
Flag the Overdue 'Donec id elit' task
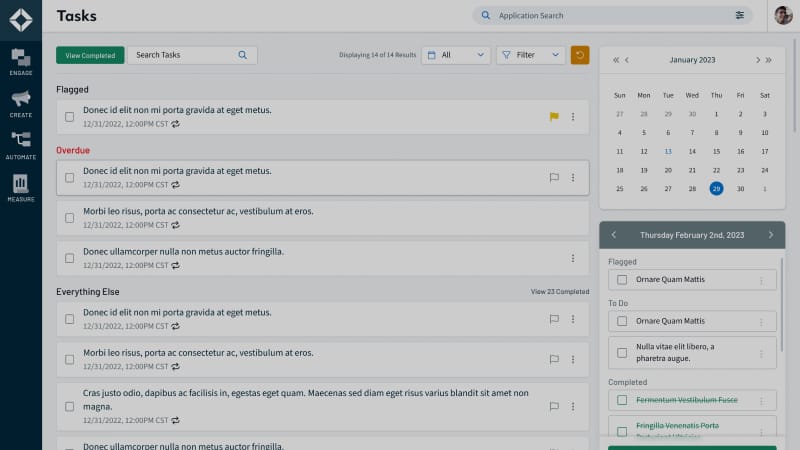pyautogui.click(x=554, y=178)
